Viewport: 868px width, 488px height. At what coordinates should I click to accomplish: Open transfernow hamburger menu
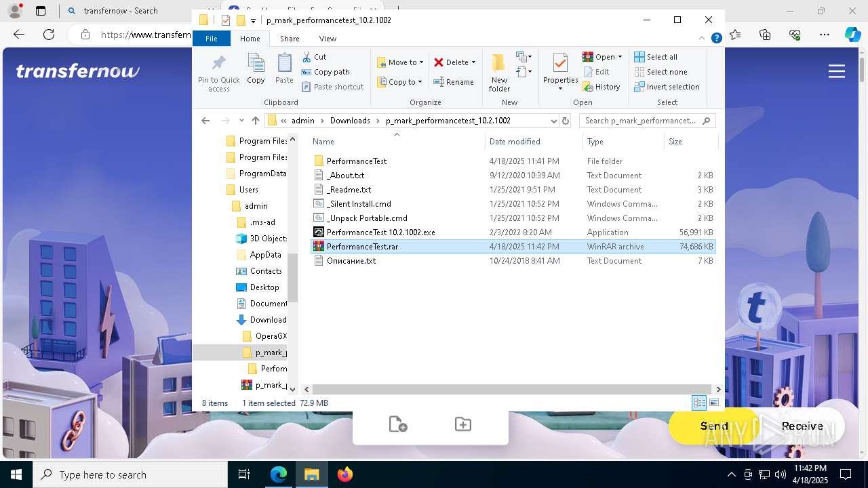tap(837, 71)
